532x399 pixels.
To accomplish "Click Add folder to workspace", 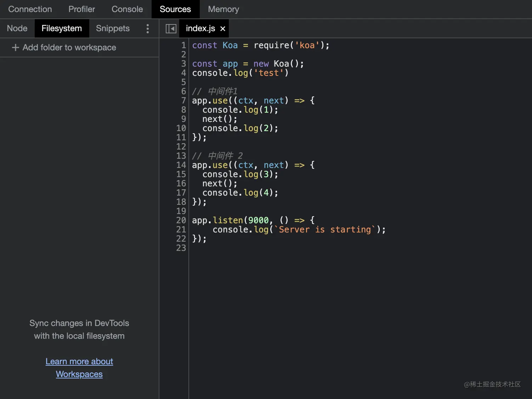I will (x=69, y=47).
